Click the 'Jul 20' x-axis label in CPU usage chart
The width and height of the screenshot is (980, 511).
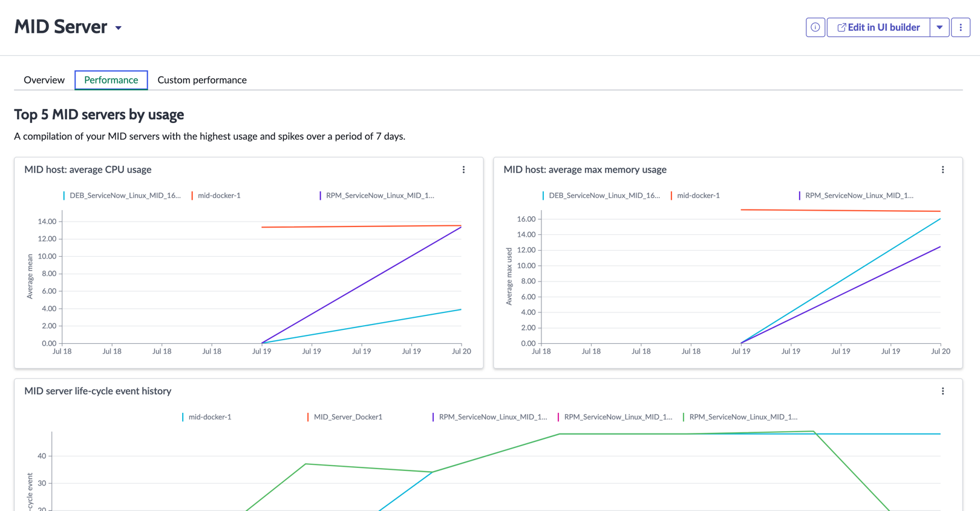point(461,351)
